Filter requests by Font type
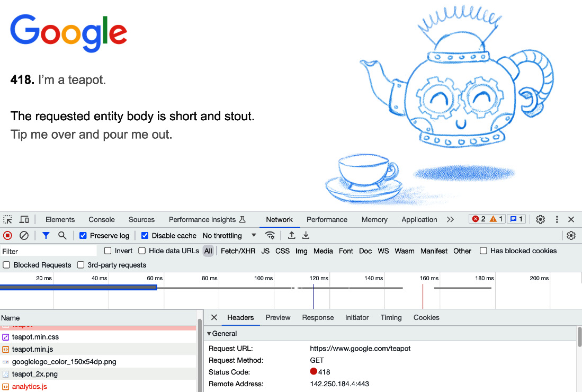 click(x=346, y=251)
